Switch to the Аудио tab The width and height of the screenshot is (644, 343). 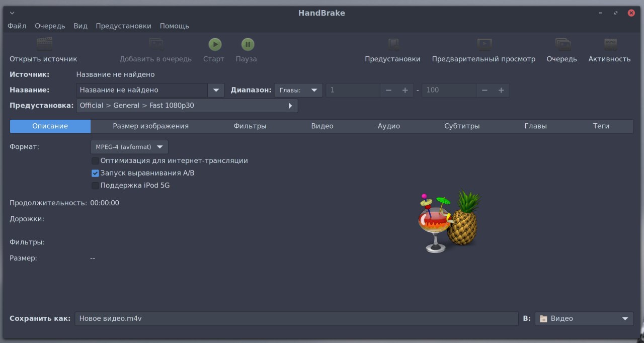pos(389,126)
